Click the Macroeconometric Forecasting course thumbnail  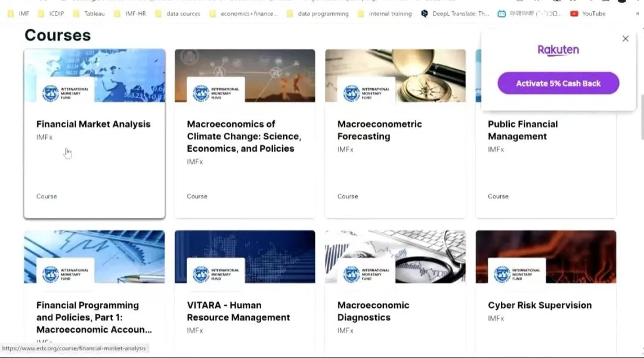(395, 75)
